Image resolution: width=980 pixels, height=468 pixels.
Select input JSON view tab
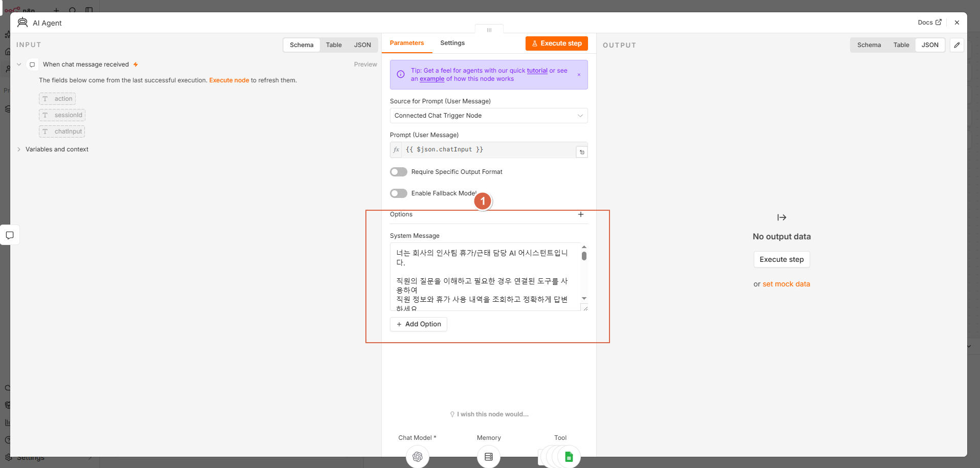pos(362,45)
